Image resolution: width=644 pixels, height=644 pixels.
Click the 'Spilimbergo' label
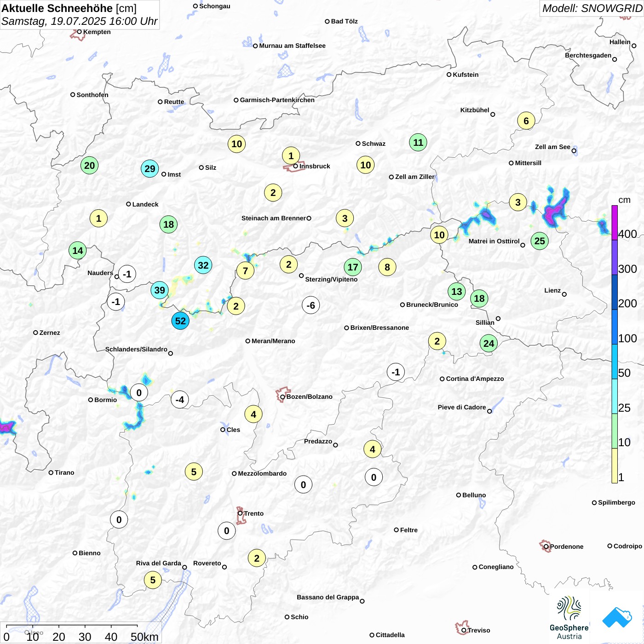pos(616,502)
